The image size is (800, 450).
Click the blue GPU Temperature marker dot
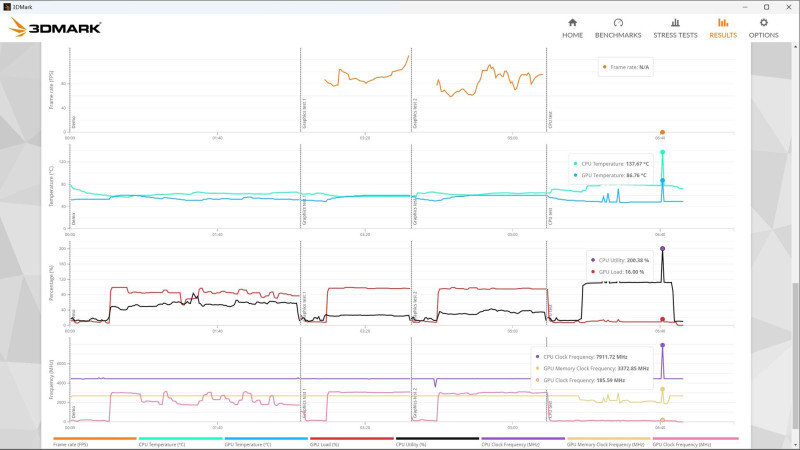click(662, 181)
